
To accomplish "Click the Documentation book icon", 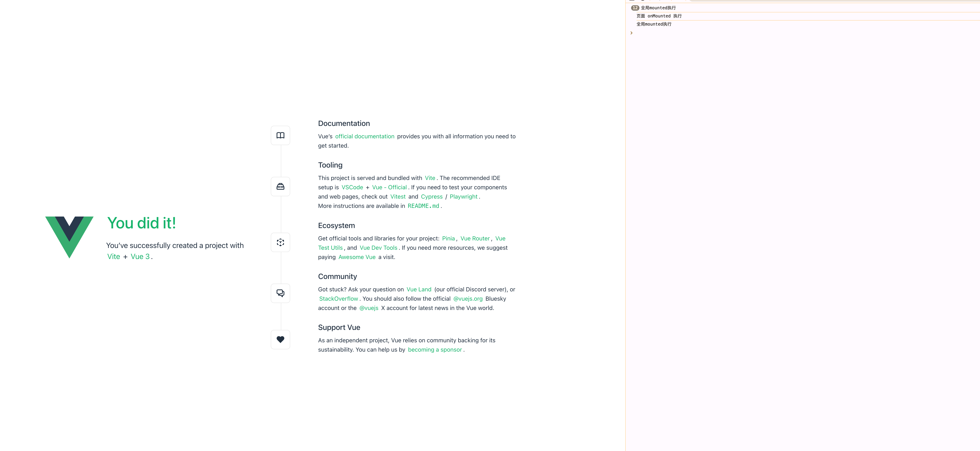I will click(280, 135).
